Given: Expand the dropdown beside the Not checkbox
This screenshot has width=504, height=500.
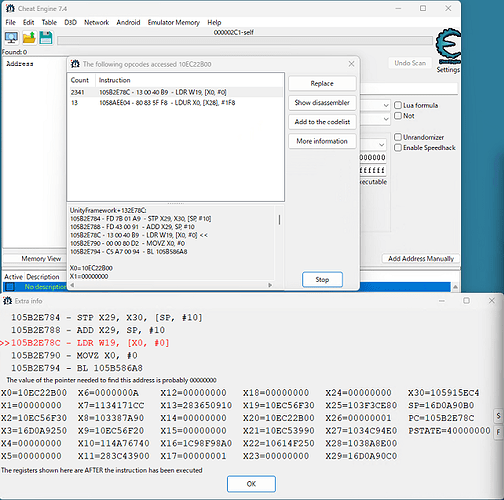Looking at the screenshot, I should tap(386, 119).
